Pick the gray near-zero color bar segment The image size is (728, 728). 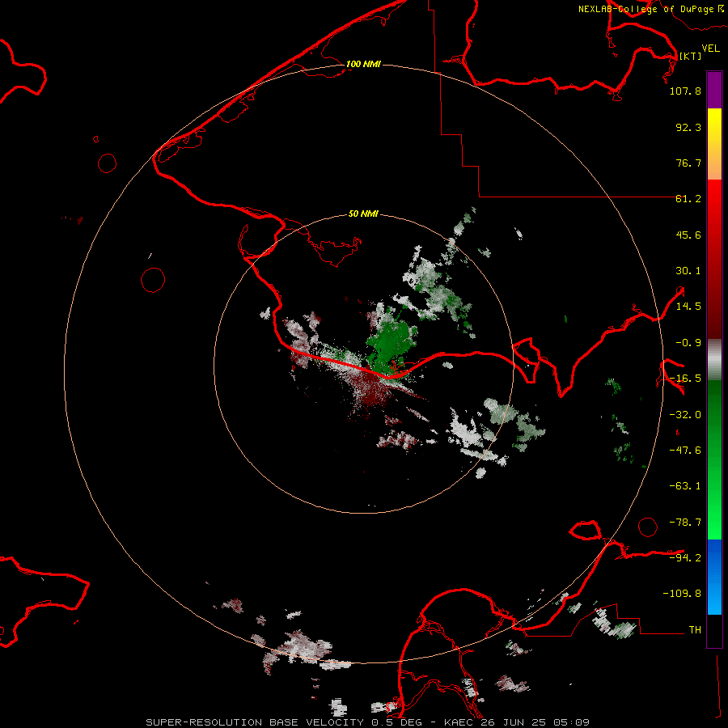(714, 360)
